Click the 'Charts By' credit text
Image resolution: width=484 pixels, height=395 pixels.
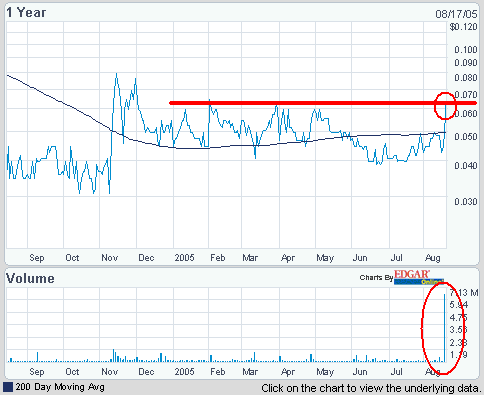pyautogui.click(x=376, y=277)
